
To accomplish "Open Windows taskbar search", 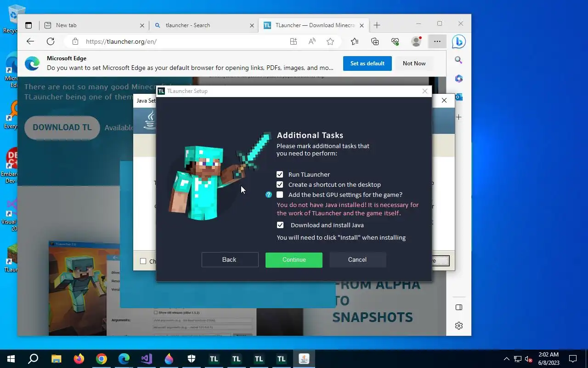I will click(33, 359).
